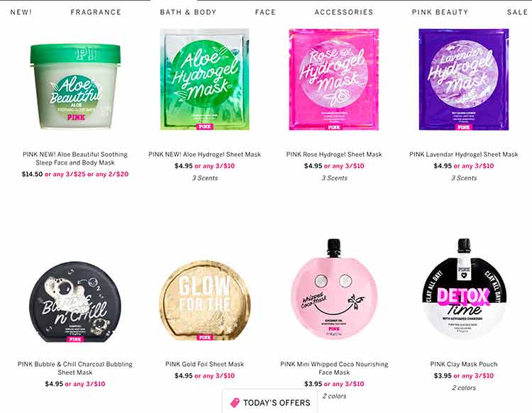Select the PINK BEAUTY menu item
Screen dimensions: 532x413
click(440, 12)
